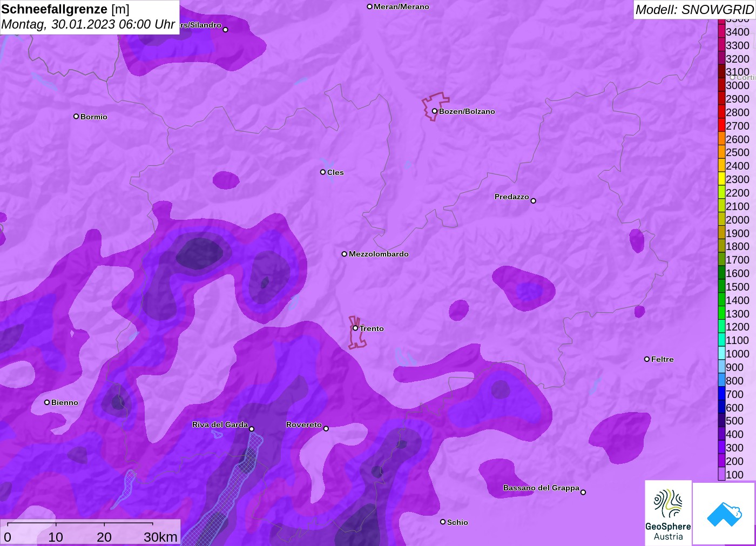
Task: Click the Cles city marker dot
Action: (323, 172)
